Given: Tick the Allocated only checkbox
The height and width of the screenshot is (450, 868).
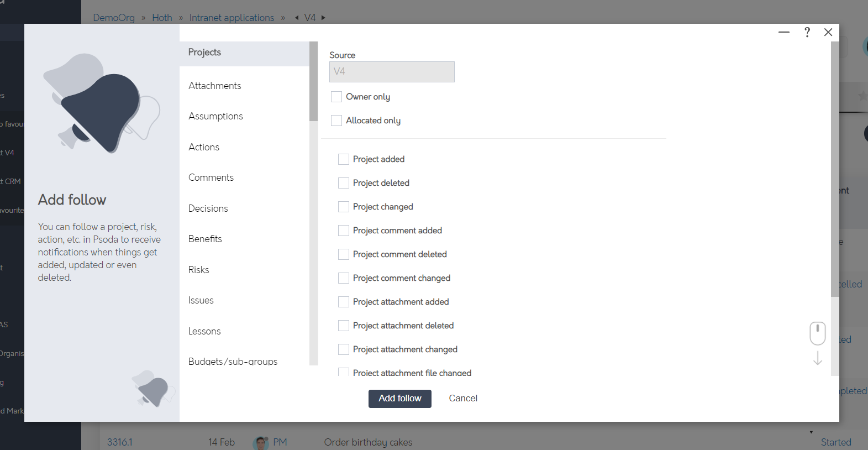Looking at the screenshot, I should [336, 121].
